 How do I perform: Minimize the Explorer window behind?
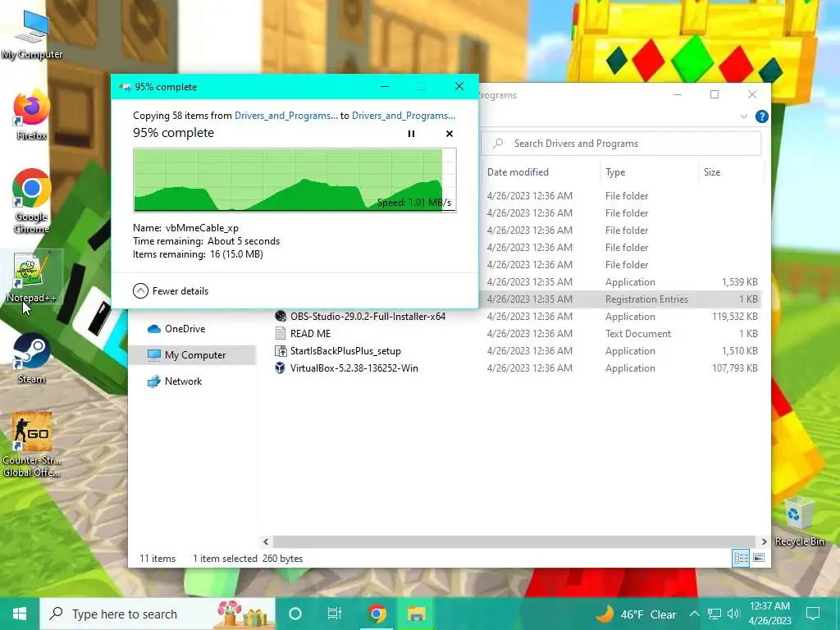coord(678,95)
